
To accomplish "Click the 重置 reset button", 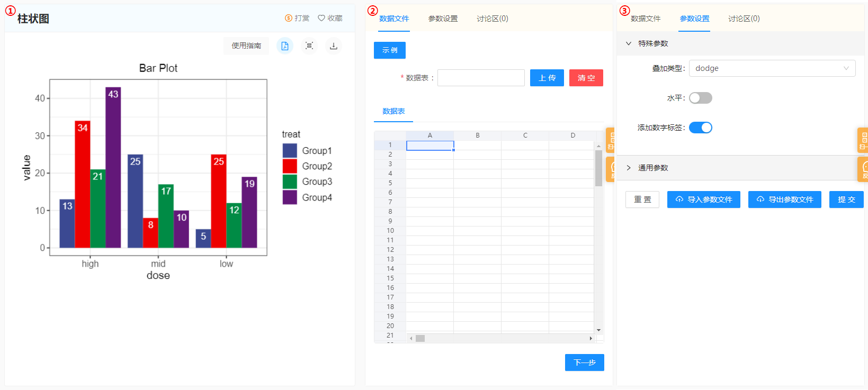I will [642, 199].
